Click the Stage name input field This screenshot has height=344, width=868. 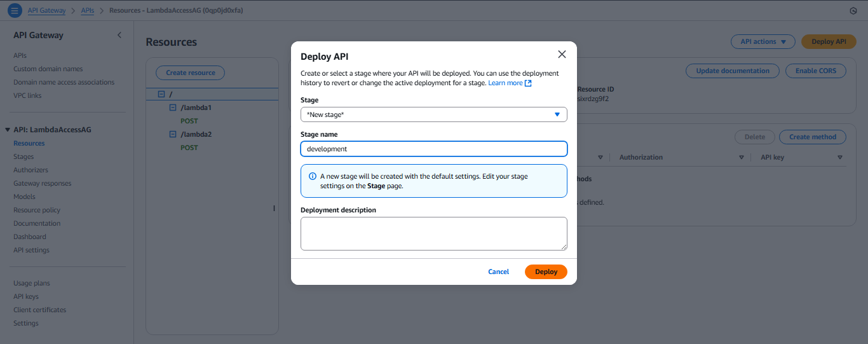(x=433, y=149)
